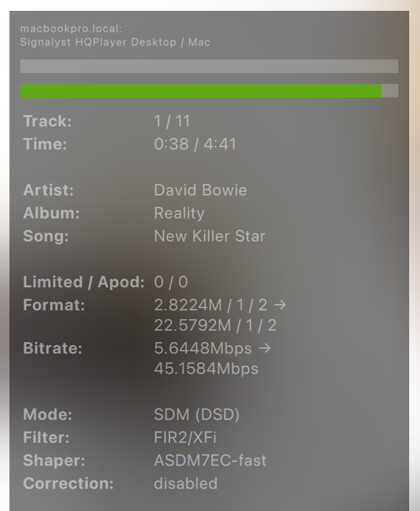
Task: Click the elapsed time 0:38 / 4:41
Action: point(195,144)
